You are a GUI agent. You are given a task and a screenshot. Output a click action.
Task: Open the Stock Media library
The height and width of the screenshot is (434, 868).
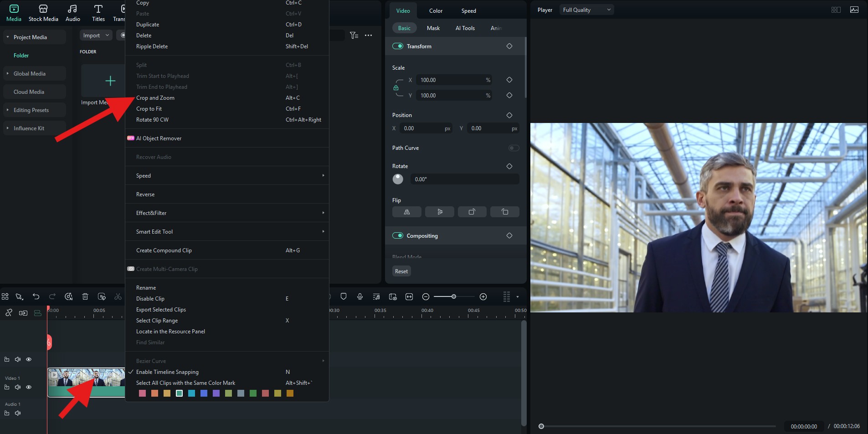tap(43, 13)
